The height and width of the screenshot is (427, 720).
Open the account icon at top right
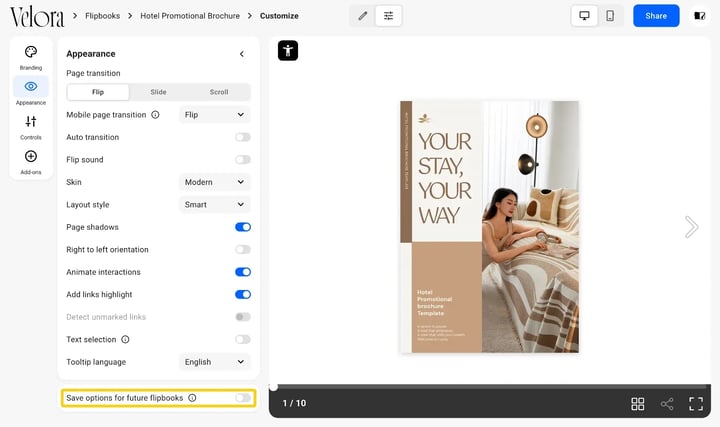(699, 16)
